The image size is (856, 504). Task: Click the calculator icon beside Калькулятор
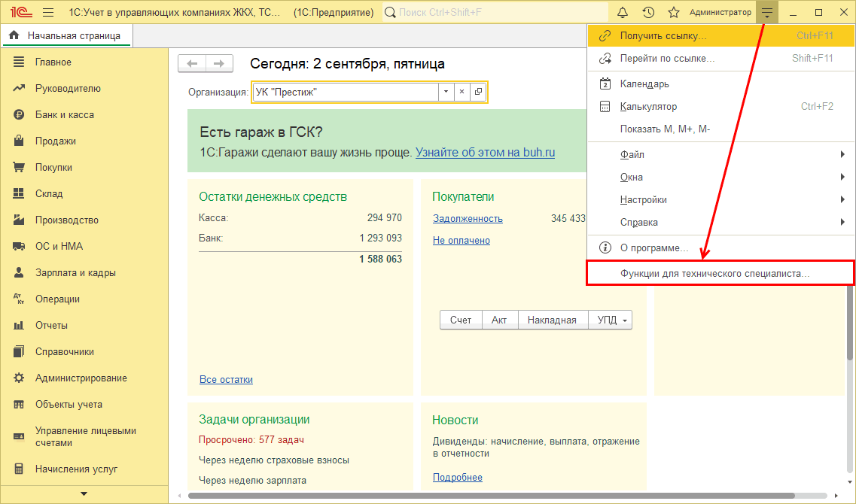(605, 107)
